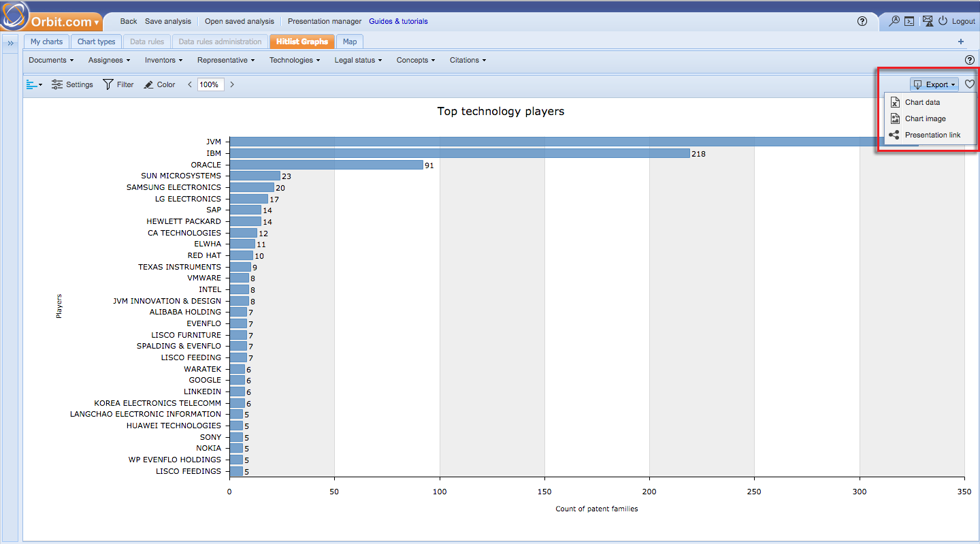Decrease zoom with left arrow
This screenshot has width=980, height=544.
pos(190,84)
